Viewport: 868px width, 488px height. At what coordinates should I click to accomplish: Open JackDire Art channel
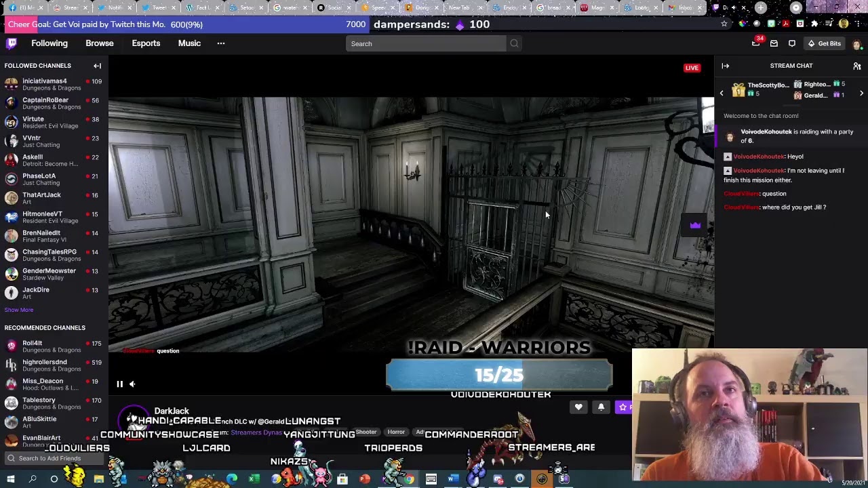(54, 293)
